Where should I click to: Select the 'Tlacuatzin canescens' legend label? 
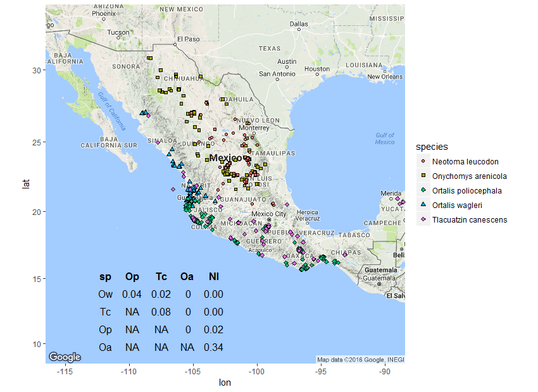(x=470, y=219)
